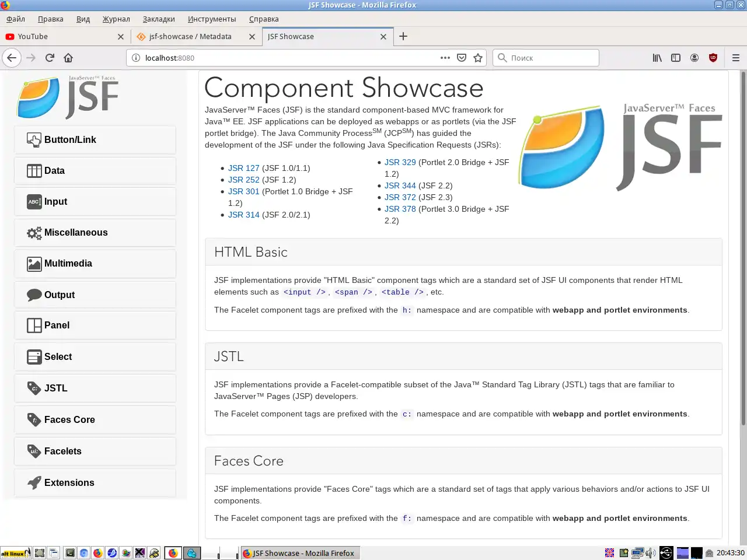Open the JSR 314 link
Viewport: 747px width, 560px height.
(243, 215)
